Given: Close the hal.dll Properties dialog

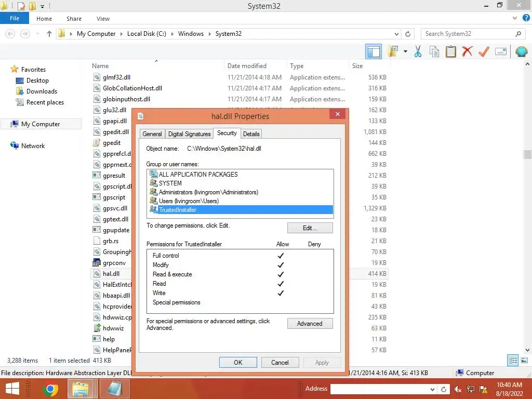Looking at the screenshot, I should click(x=337, y=114).
